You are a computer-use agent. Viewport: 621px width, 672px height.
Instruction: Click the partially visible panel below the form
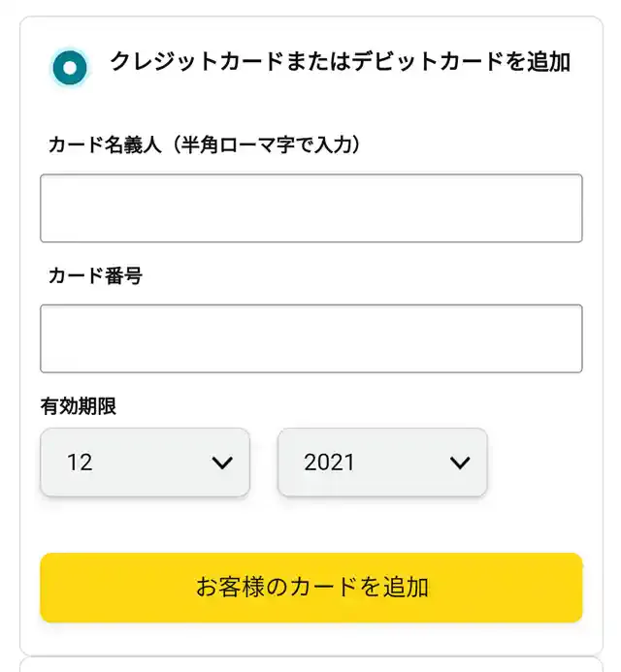[x=310, y=665]
